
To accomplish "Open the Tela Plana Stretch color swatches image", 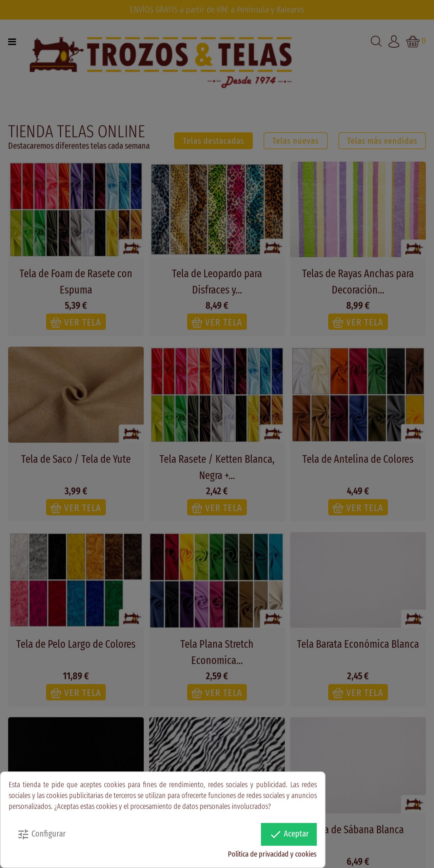I will (217, 580).
